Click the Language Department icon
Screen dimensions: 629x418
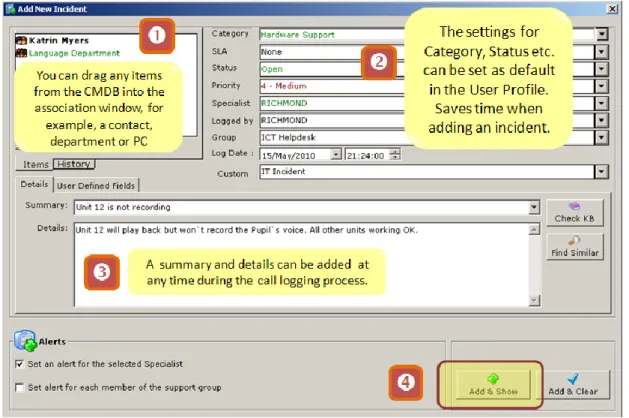coord(21,53)
